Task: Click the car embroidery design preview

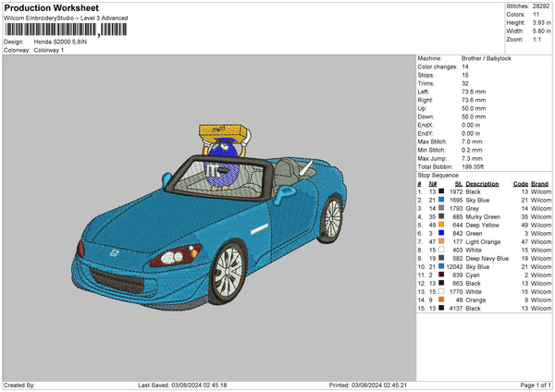Action: coord(209,217)
